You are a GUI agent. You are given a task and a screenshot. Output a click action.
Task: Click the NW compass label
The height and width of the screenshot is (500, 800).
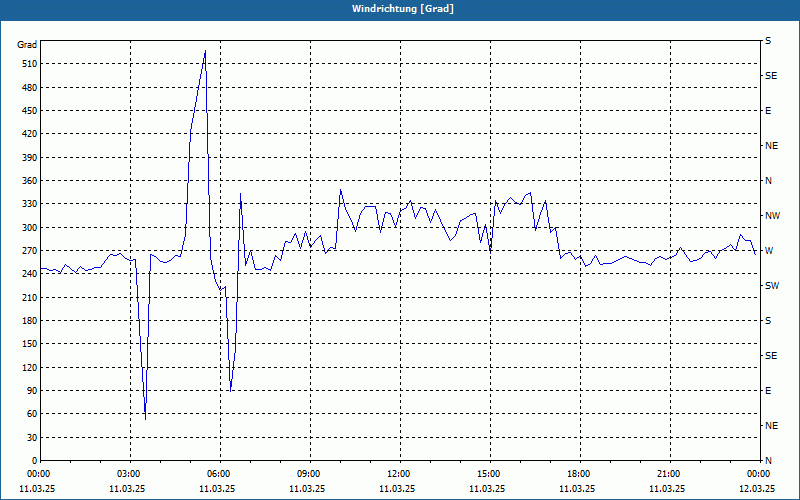pyautogui.click(x=773, y=216)
